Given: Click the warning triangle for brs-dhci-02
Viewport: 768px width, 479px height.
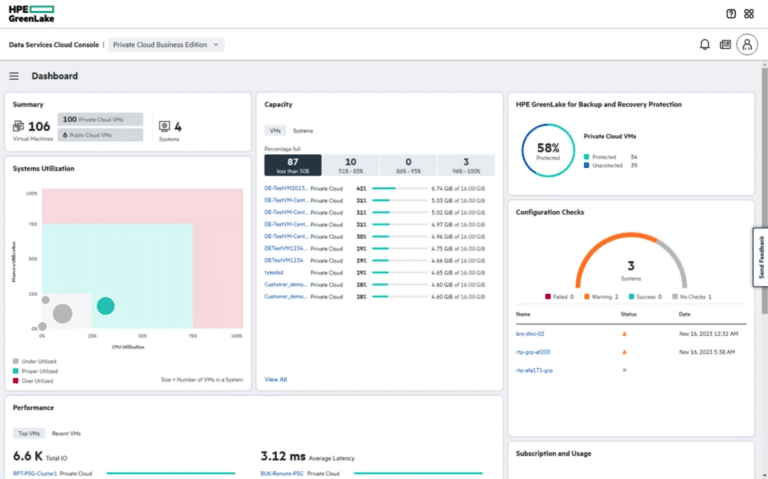Looking at the screenshot, I should [624, 334].
